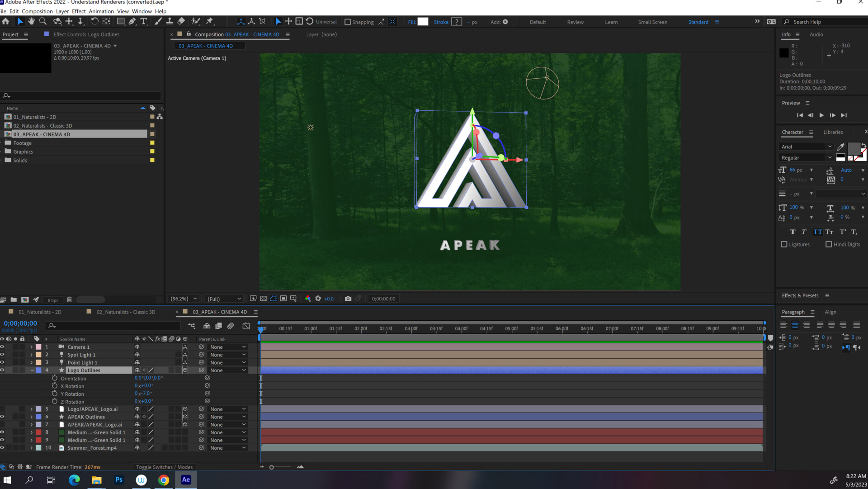The height and width of the screenshot is (489, 868).
Task: Check the Ligatures box in Character panel
Action: (784, 244)
